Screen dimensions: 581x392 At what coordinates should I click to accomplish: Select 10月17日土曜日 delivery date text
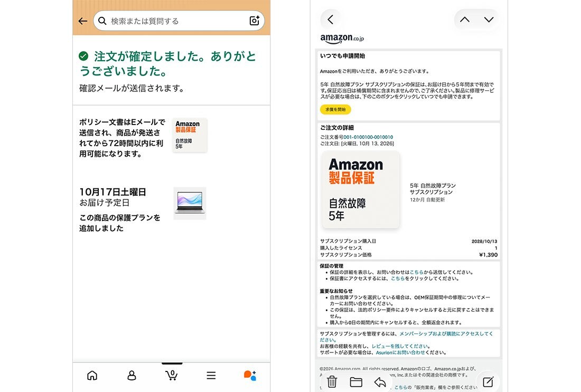113,192
